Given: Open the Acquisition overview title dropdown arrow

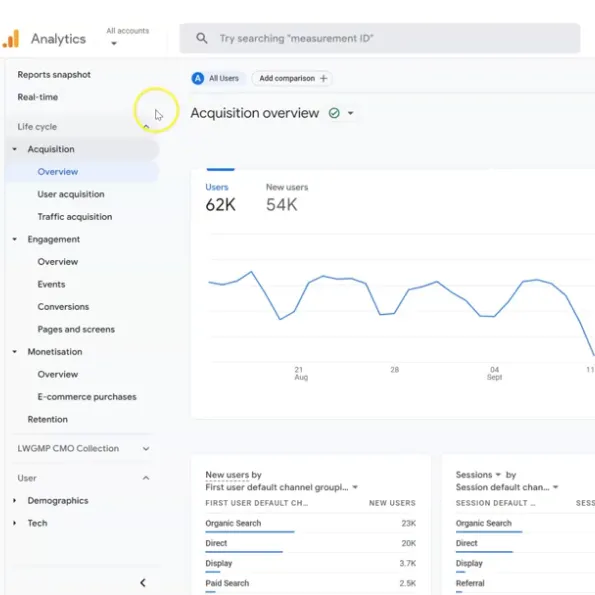Looking at the screenshot, I should coord(351,113).
